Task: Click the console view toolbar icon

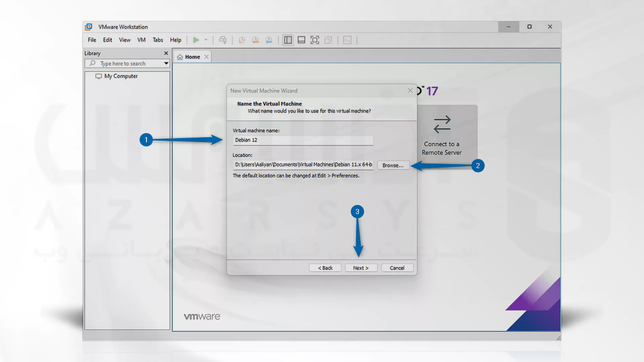Action: (x=347, y=40)
